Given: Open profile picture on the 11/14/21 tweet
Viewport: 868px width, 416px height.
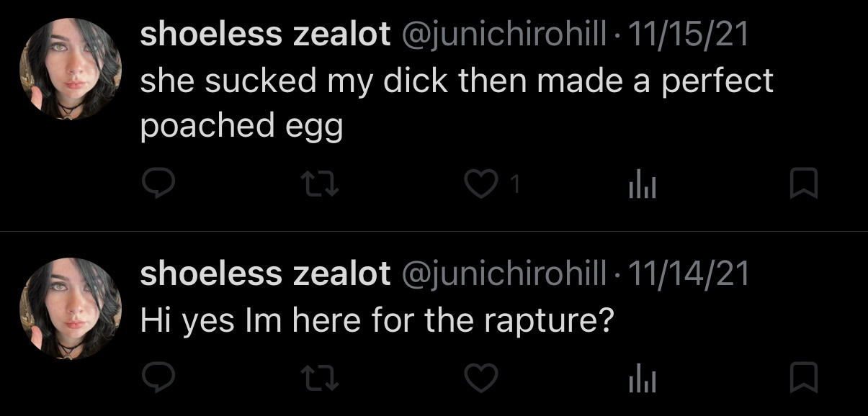Looking at the screenshot, I should pos(70,308).
